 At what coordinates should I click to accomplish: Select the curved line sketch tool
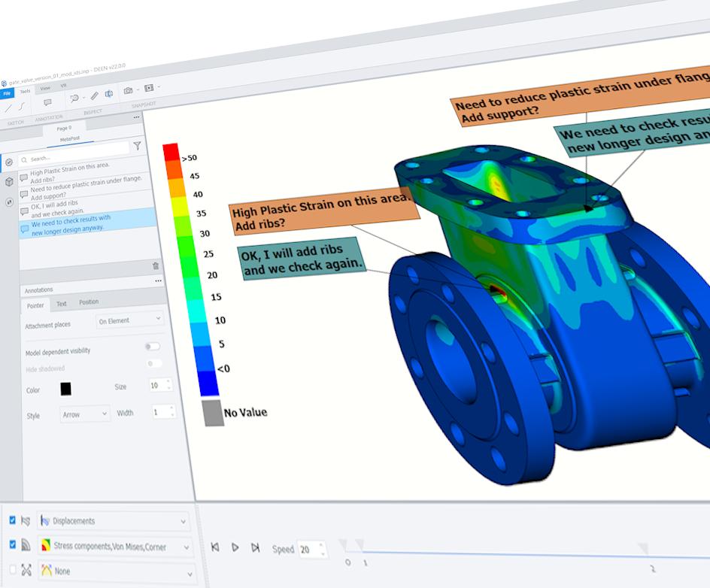point(21,106)
